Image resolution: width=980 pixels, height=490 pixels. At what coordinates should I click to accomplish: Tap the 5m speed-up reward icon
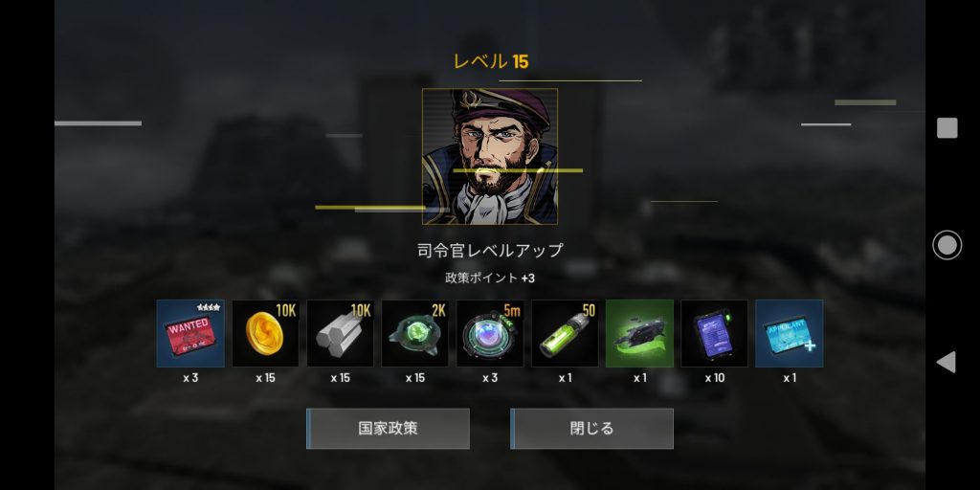pos(490,333)
